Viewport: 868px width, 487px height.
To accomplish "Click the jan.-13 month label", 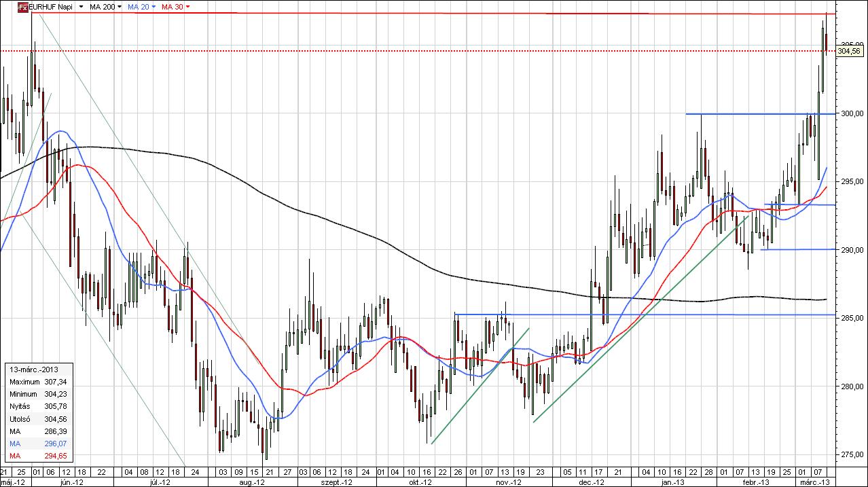I will point(672,482).
